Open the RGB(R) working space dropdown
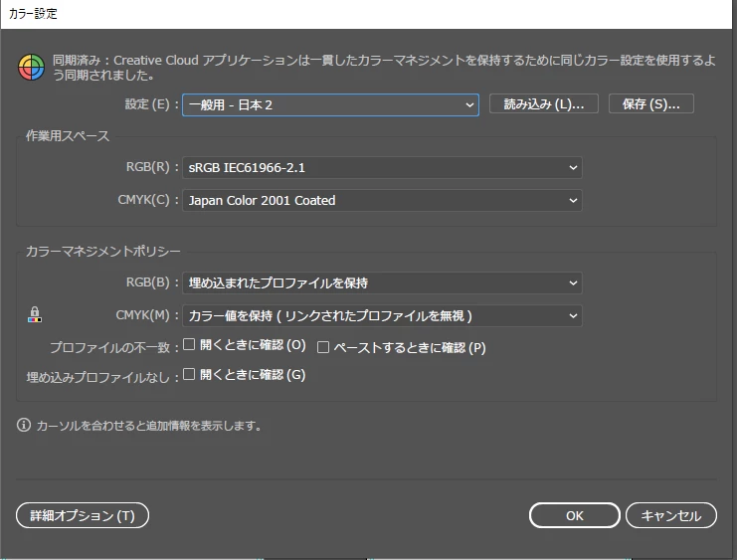This screenshot has width=737, height=560. (382, 167)
